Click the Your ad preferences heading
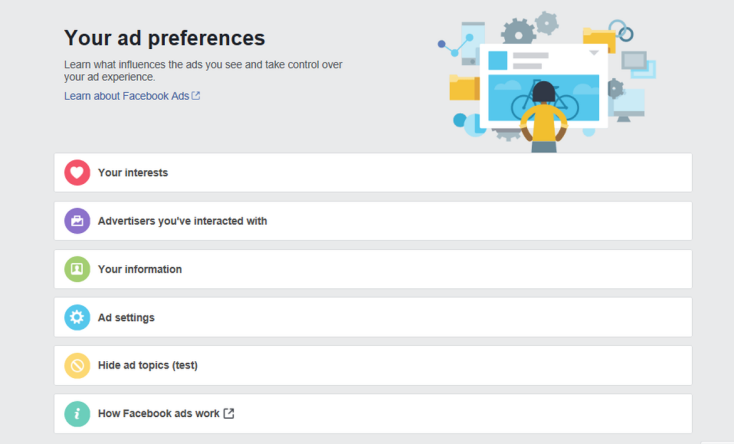 [x=164, y=38]
